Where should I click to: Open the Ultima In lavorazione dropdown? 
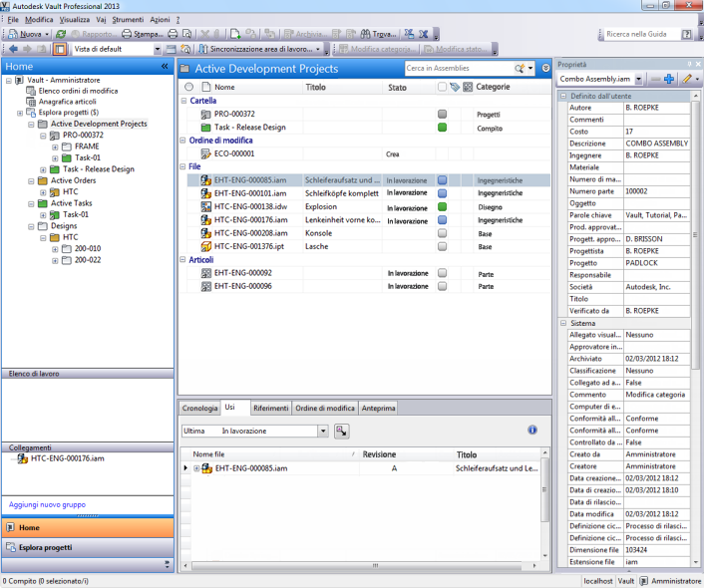coord(323,431)
